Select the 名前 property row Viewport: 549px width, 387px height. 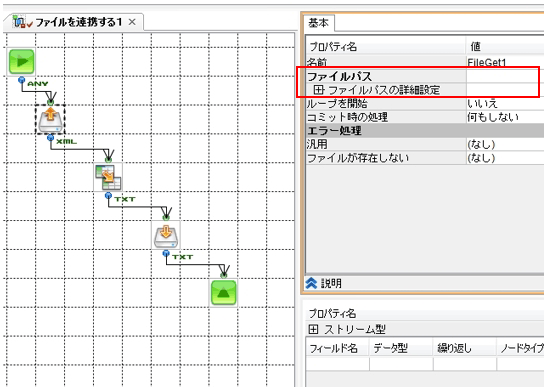(425, 63)
